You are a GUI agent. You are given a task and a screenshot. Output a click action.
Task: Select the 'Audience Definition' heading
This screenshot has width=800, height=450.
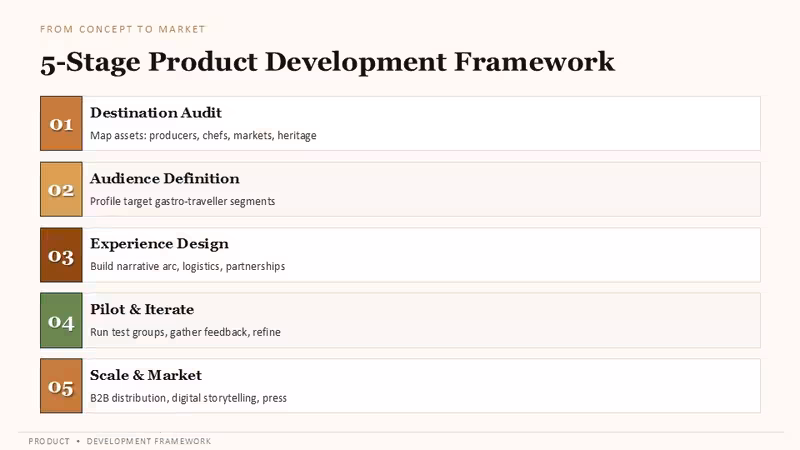165,179
